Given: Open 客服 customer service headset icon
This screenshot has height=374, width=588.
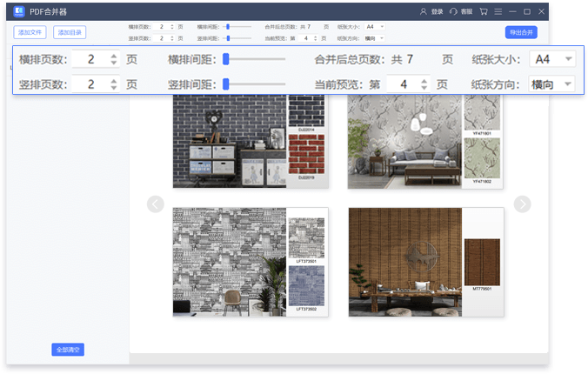Looking at the screenshot, I should coord(453,12).
